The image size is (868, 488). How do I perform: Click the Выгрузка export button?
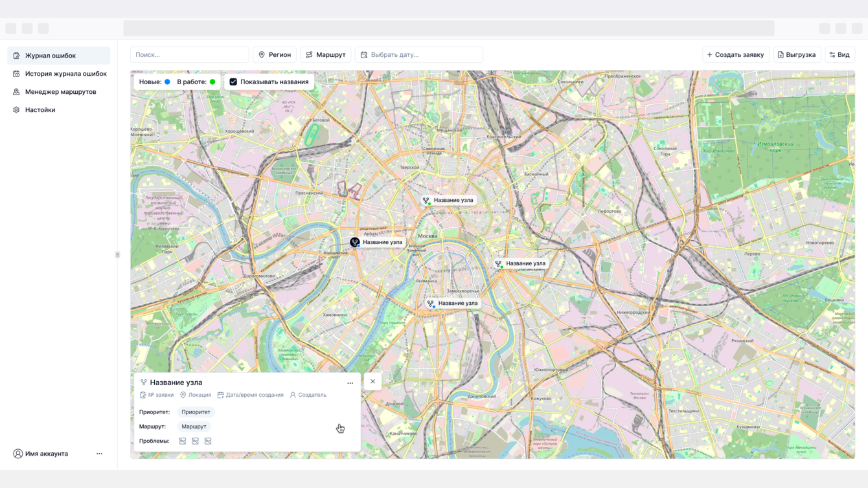click(x=797, y=55)
